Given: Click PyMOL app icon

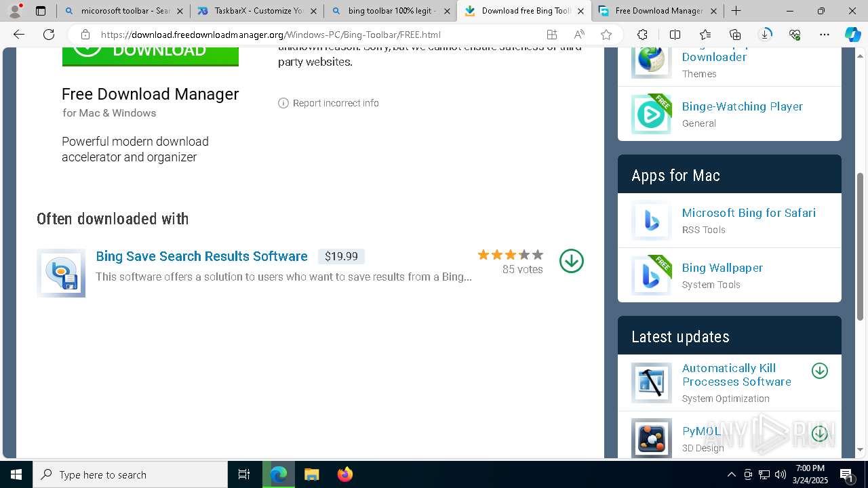Looking at the screenshot, I should click(x=652, y=438).
